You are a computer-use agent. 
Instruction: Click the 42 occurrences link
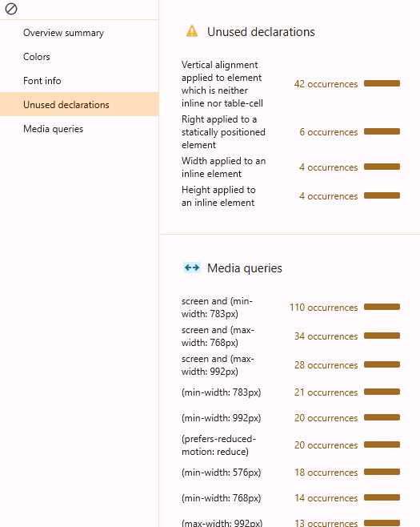tap(326, 83)
